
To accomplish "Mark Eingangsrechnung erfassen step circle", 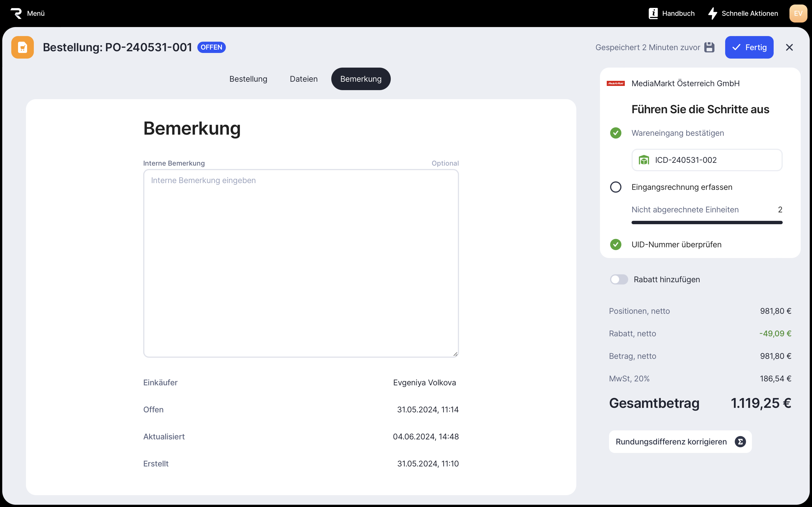I will click(x=615, y=187).
